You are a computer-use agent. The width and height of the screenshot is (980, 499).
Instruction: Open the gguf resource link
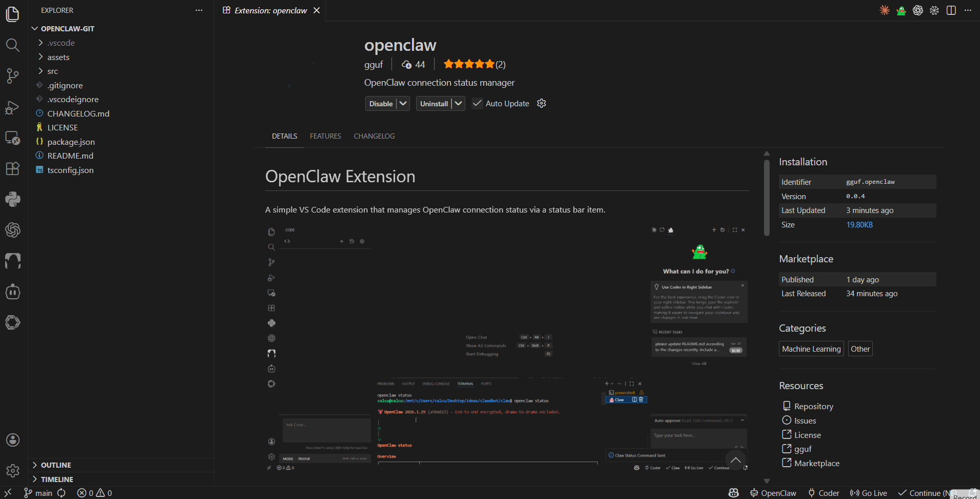point(803,449)
